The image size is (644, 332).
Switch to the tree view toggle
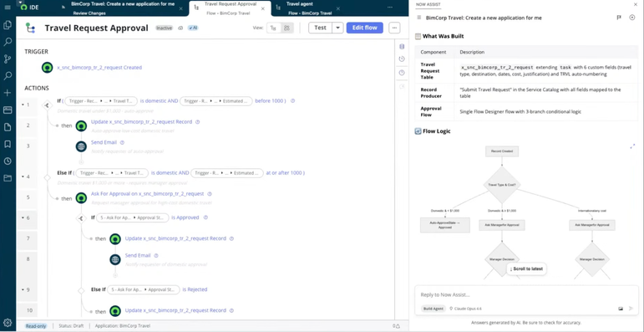(273, 28)
